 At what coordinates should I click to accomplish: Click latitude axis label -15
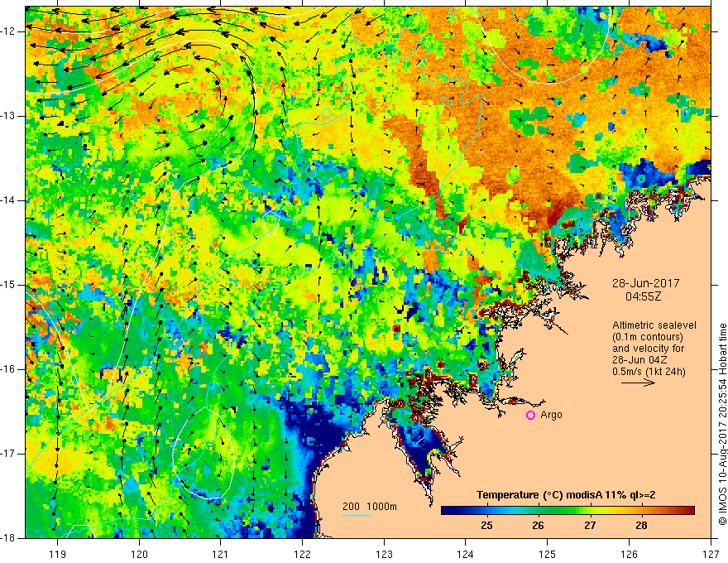(x=8, y=285)
